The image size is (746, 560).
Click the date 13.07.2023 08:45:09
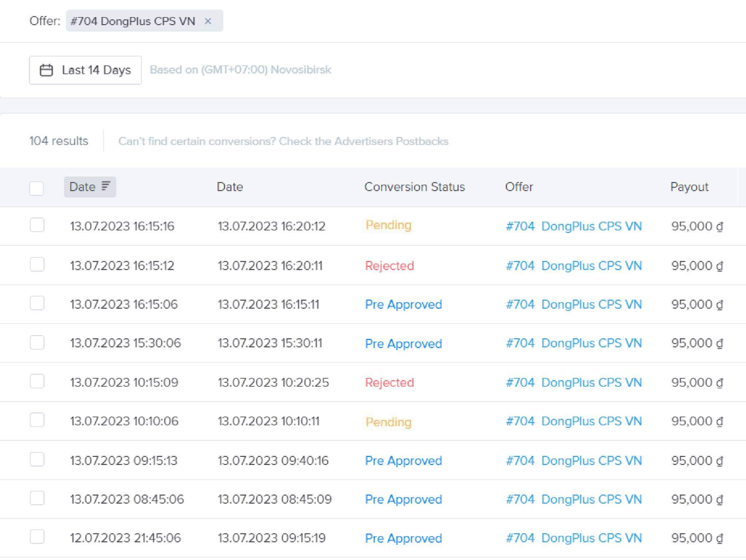pyautogui.click(x=275, y=499)
